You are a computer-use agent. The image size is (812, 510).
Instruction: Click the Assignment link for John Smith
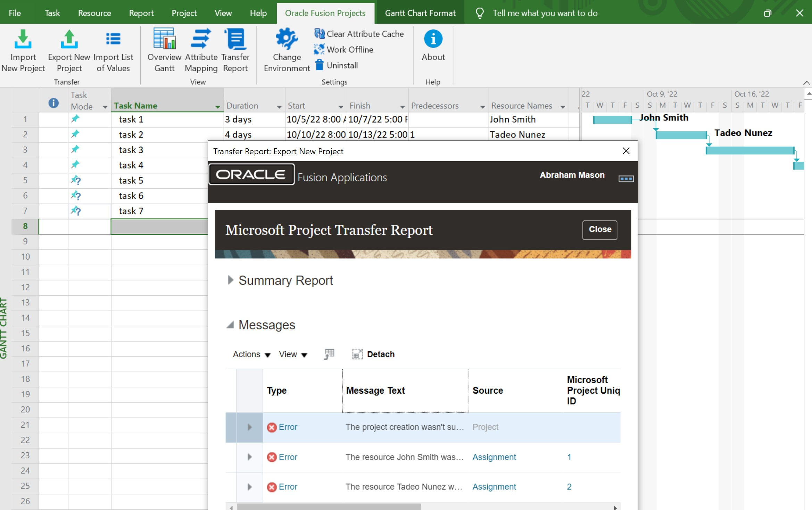494,457
